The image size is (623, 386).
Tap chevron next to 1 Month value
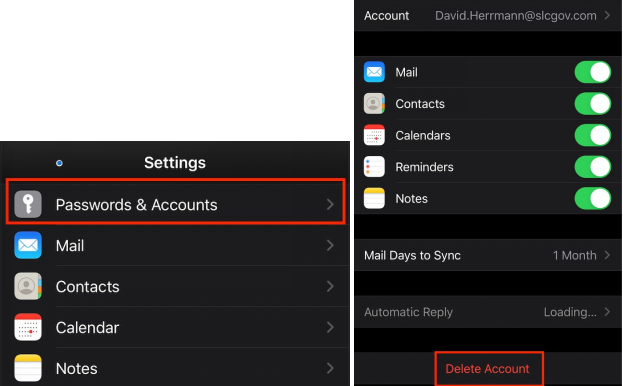coord(607,255)
